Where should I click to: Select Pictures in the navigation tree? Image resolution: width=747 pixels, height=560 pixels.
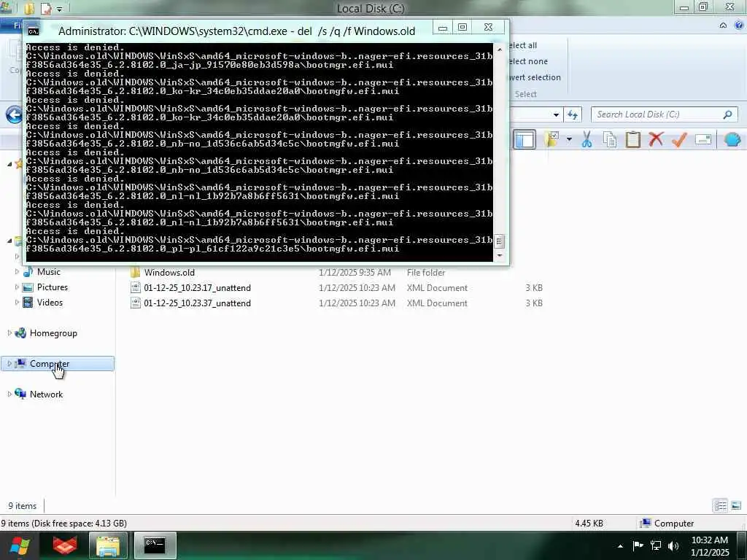(53, 287)
